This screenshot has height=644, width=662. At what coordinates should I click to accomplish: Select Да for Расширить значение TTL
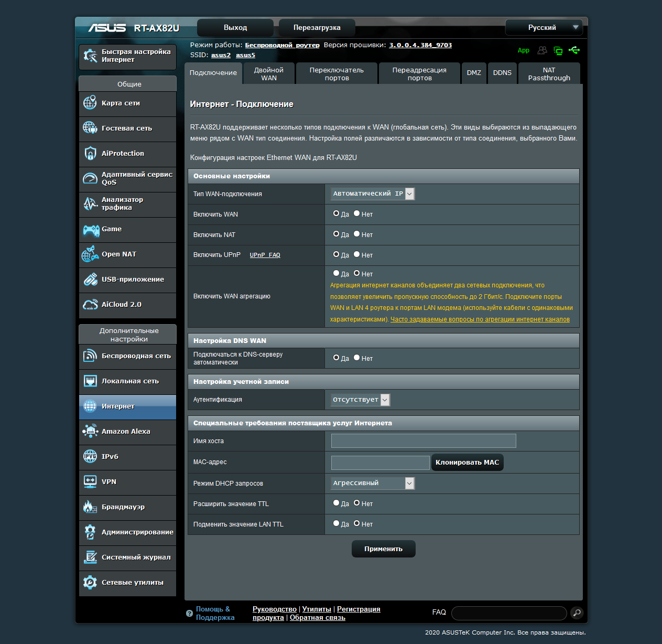(x=337, y=503)
